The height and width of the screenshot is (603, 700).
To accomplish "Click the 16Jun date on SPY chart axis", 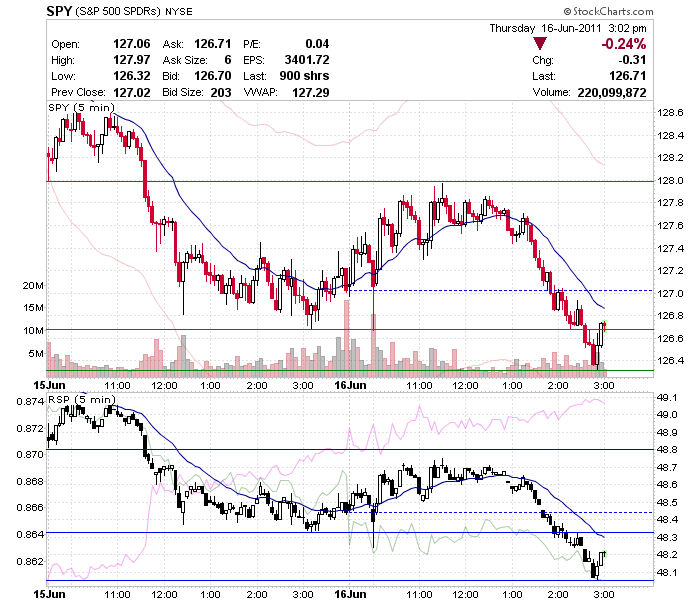I will point(350,385).
